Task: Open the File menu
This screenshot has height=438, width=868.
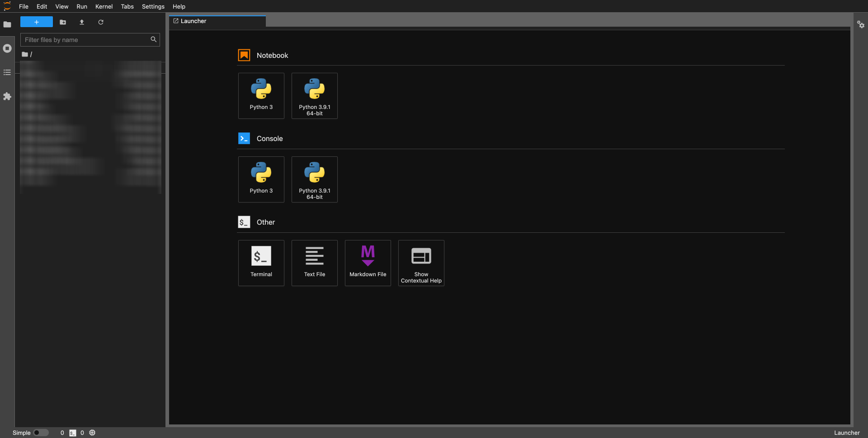Action: coord(24,6)
